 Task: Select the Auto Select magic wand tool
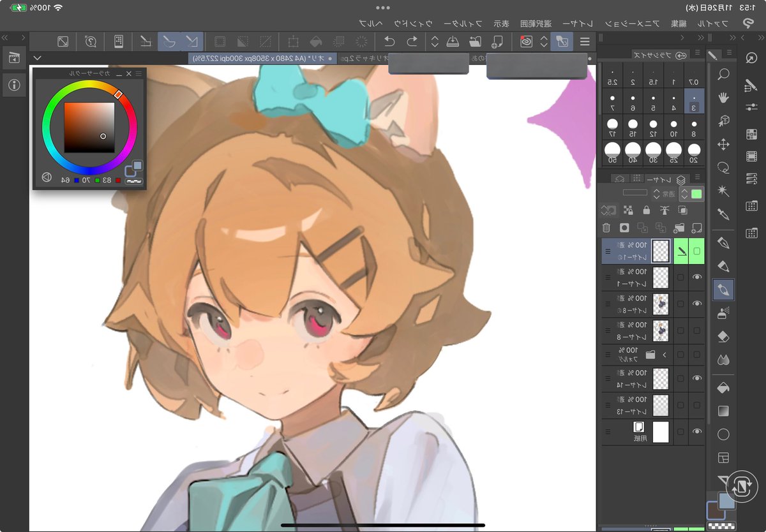click(x=723, y=191)
